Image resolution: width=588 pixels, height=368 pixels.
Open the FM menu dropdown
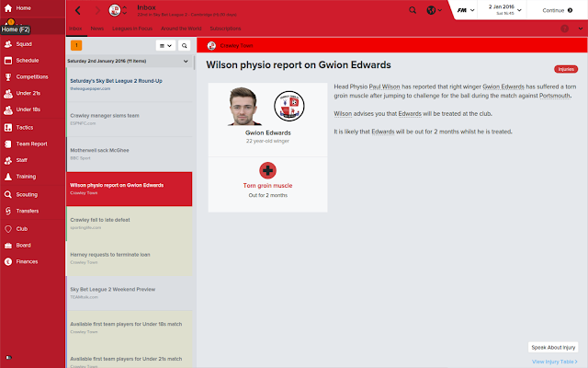pos(466,10)
